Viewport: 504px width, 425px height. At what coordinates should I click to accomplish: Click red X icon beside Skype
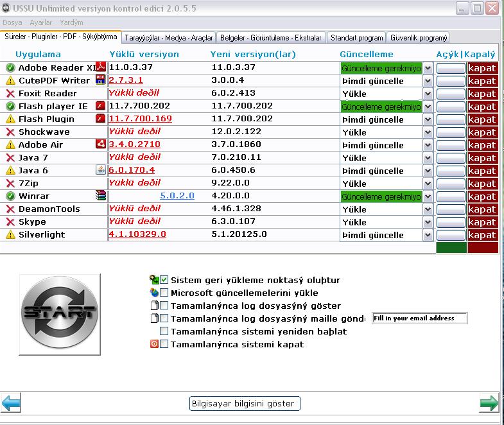tap(11, 222)
